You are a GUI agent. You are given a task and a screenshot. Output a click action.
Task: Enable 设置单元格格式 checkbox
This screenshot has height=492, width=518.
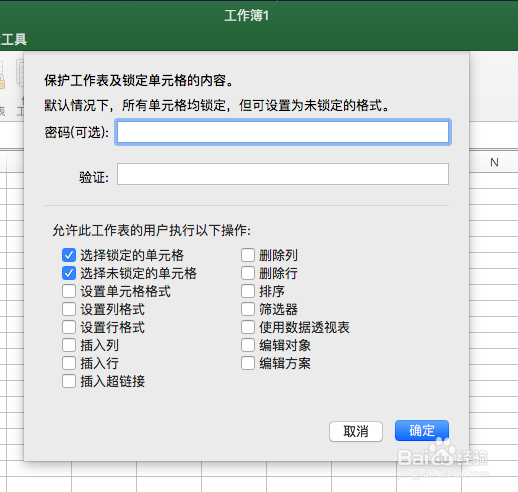(69, 291)
